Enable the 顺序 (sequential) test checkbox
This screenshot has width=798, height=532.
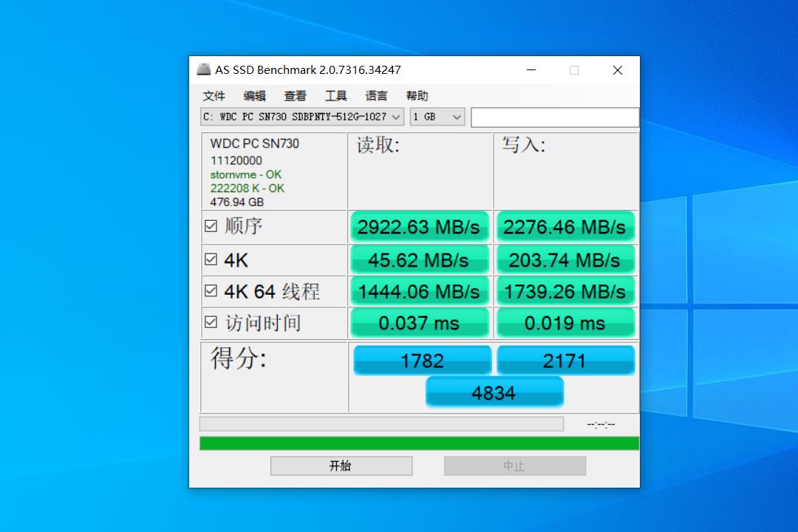(210, 227)
